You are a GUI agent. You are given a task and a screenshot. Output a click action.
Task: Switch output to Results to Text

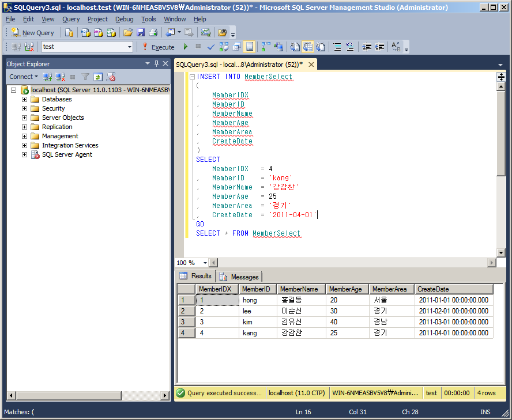pyautogui.click(x=295, y=47)
